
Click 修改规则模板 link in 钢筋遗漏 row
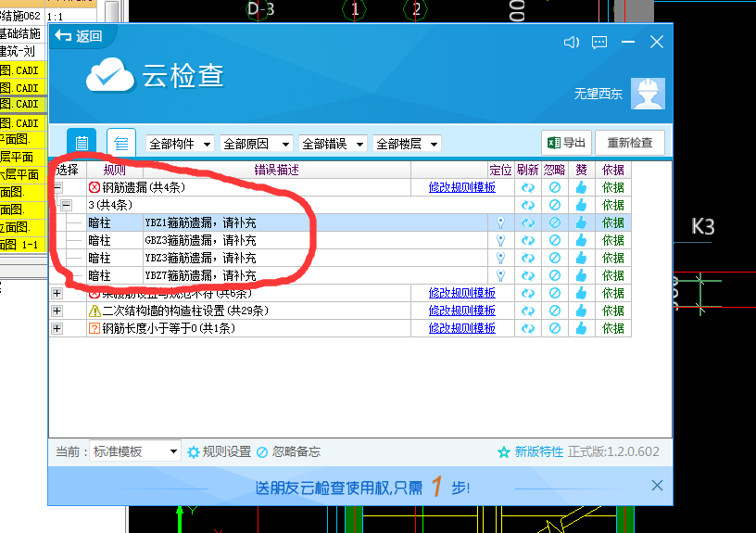tap(462, 187)
